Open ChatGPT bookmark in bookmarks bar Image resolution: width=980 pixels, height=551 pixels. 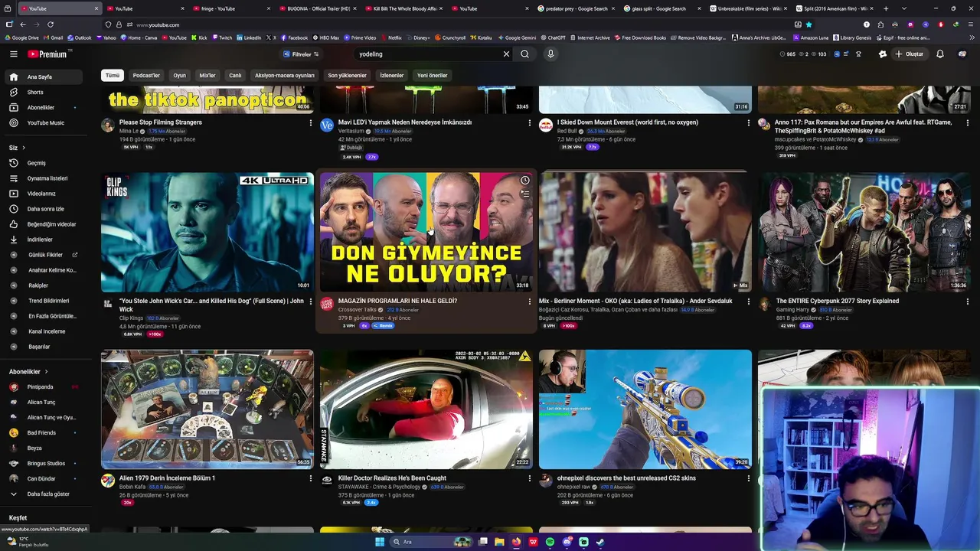[x=553, y=37]
